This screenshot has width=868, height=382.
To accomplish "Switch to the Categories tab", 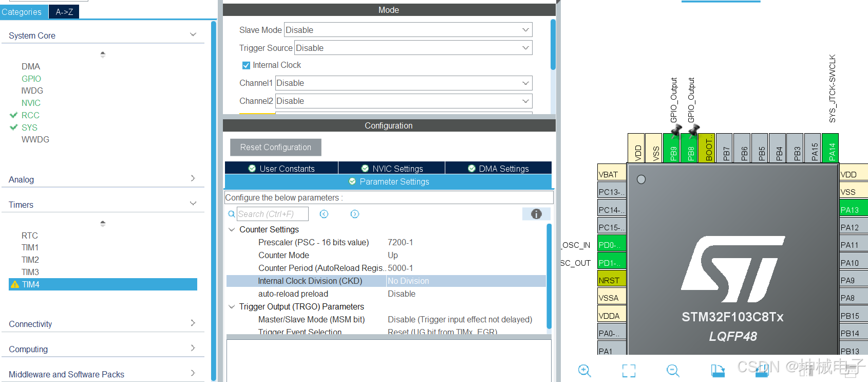I will click(x=24, y=12).
